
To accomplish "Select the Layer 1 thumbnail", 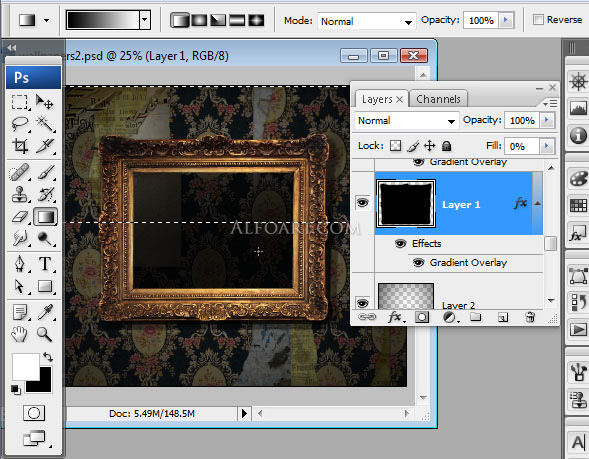I will tap(406, 204).
